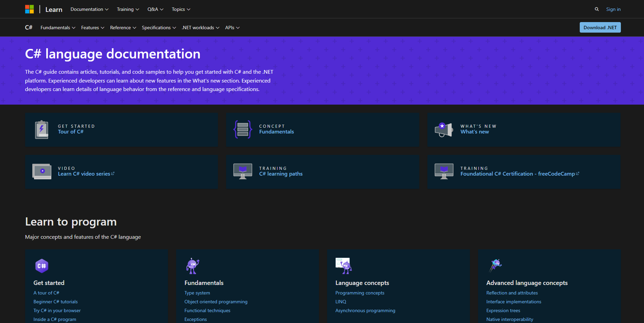Click the Fundamentals concept braces icon
Image resolution: width=644 pixels, height=323 pixels.
pos(243,129)
